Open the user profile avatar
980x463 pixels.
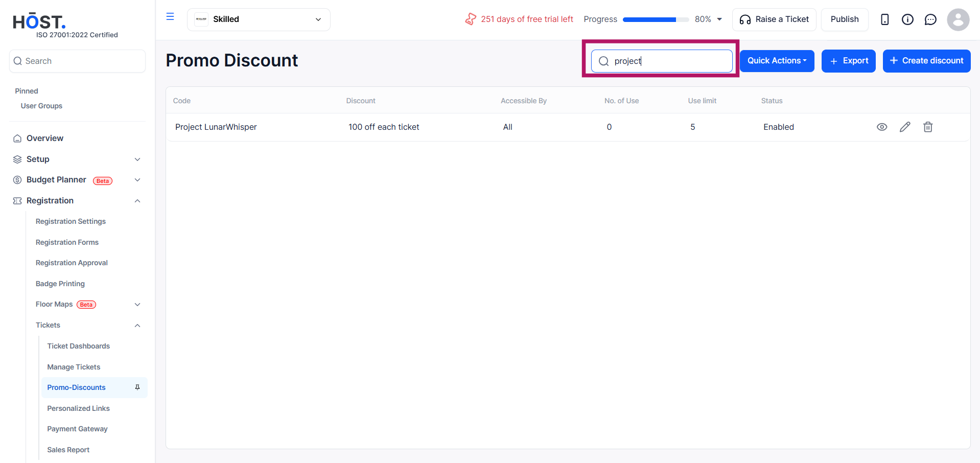(958, 19)
